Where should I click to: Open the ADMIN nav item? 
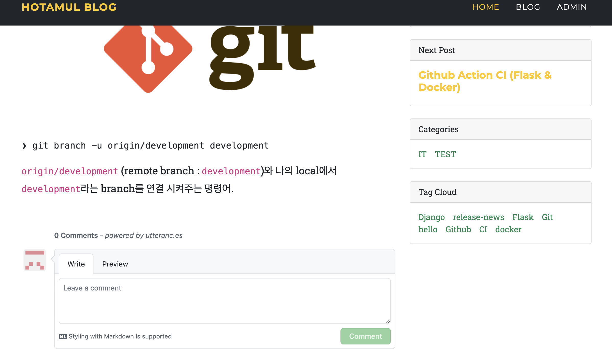coord(572,7)
